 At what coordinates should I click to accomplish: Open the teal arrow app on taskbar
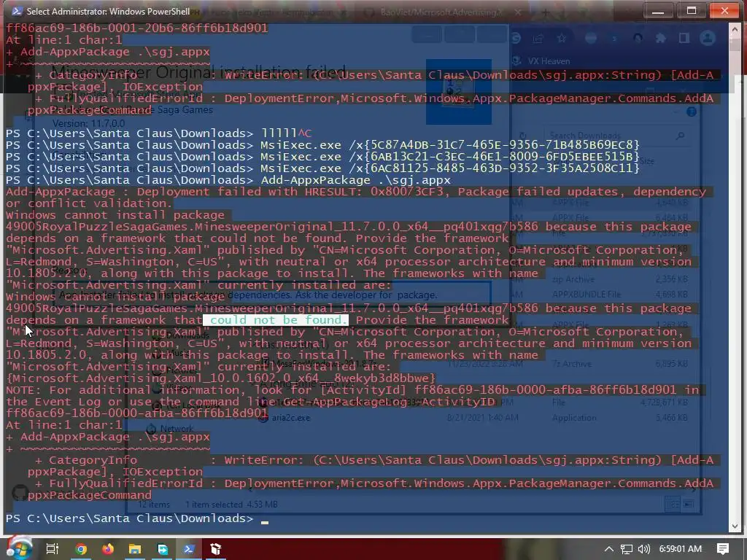pyautogui.click(x=163, y=549)
